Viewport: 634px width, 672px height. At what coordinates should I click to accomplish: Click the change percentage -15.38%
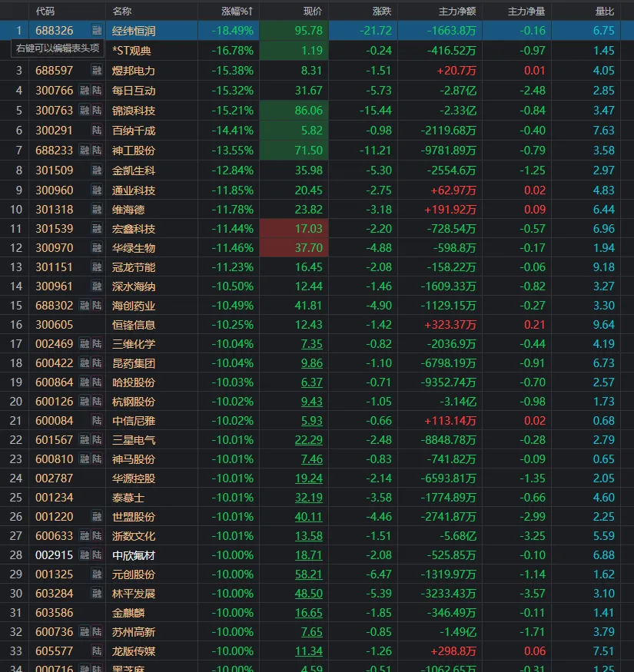click(233, 71)
